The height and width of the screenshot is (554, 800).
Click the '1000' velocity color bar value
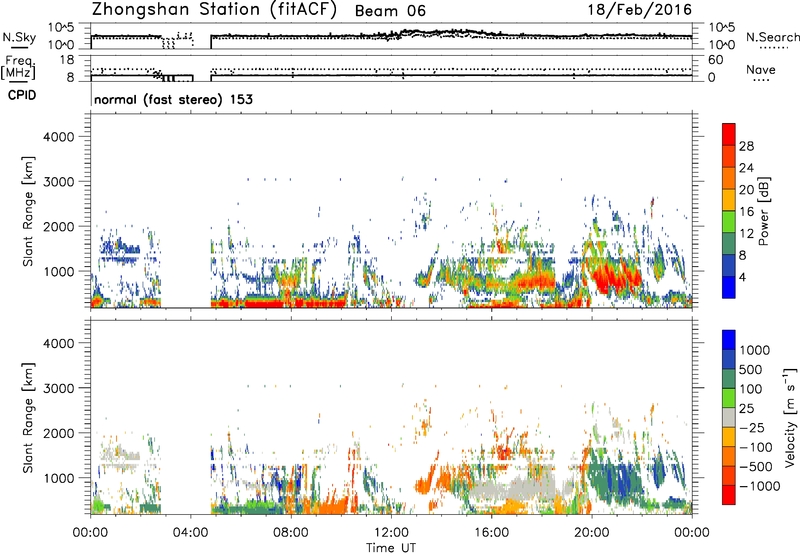[755, 350]
